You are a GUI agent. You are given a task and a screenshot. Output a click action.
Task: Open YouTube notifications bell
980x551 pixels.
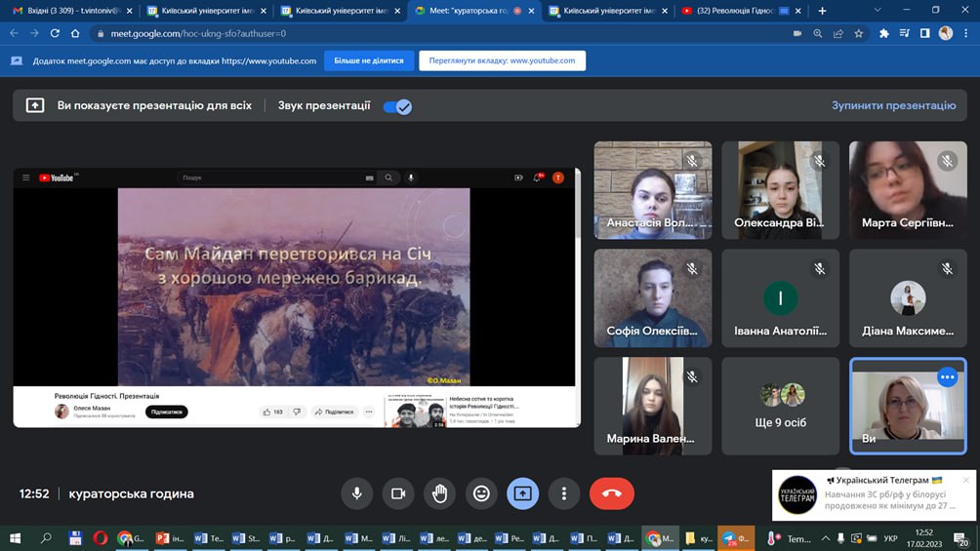pyautogui.click(x=538, y=178)
